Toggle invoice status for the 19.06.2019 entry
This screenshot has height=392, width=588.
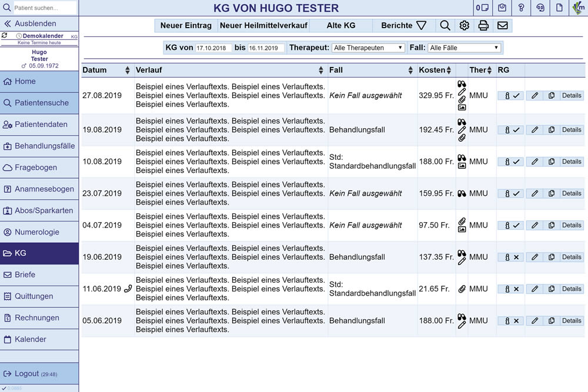(511, 257)
